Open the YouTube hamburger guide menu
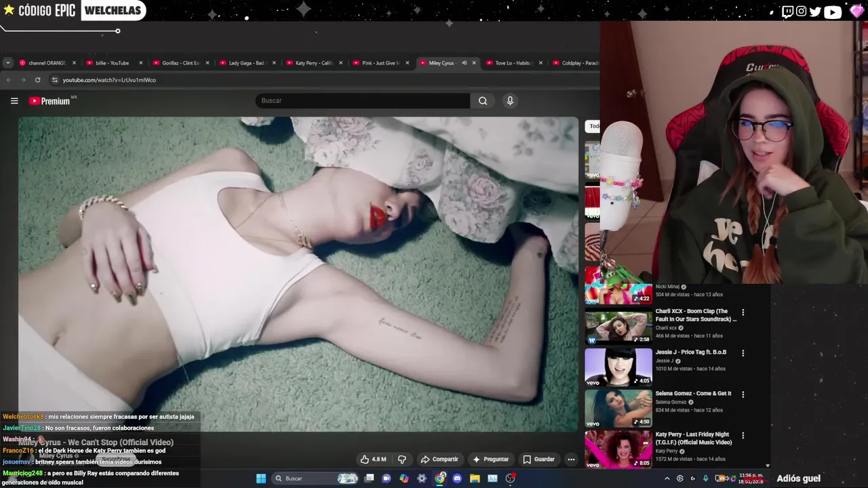This screenshot has height=488, width=868. click(14, 101)
